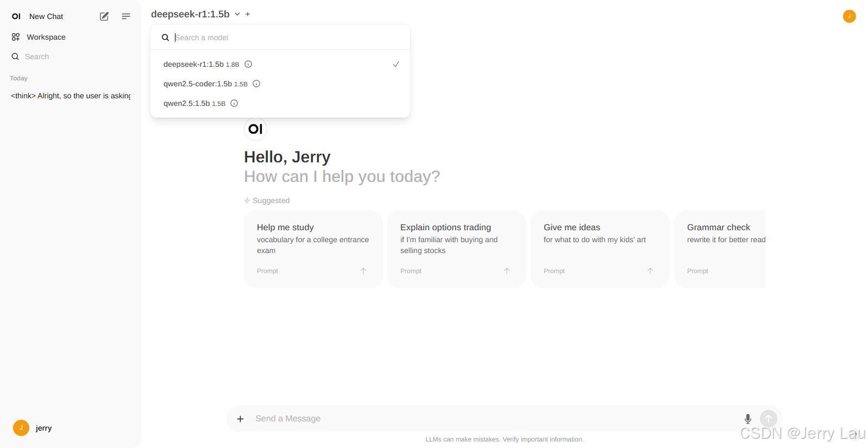This screenshot has width=868, height=448.
Task: Click the send message arrow button
Action: 769,419
